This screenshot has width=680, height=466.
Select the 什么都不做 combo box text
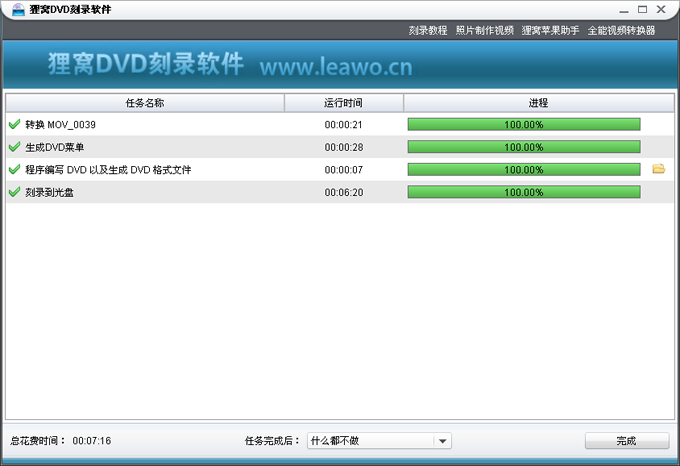tap(335, 441)
